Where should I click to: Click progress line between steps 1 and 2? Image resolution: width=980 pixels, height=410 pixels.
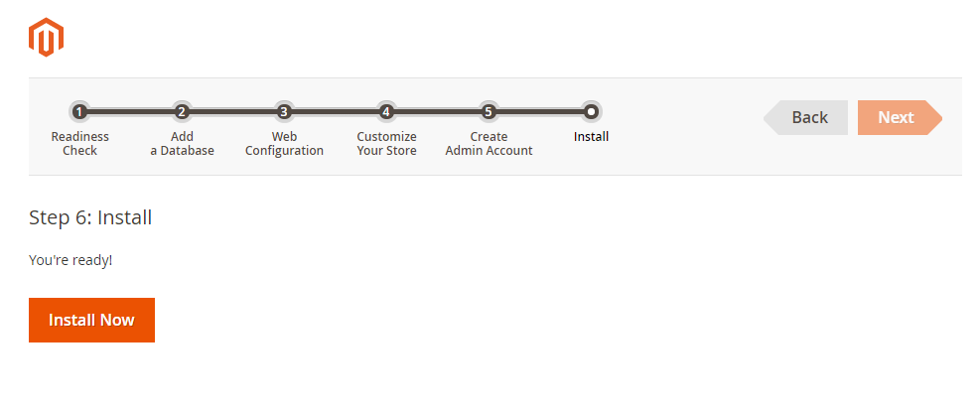click(x=131, y=111)
